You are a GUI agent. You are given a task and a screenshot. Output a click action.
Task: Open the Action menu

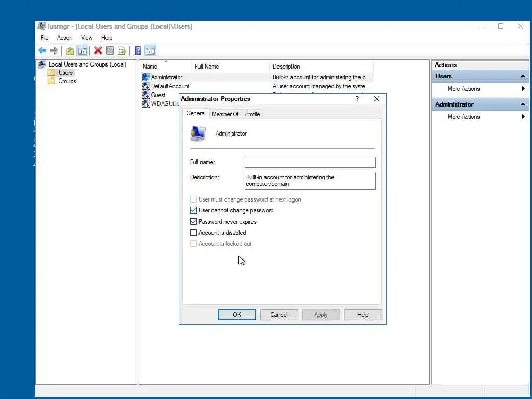coord(64,38)
